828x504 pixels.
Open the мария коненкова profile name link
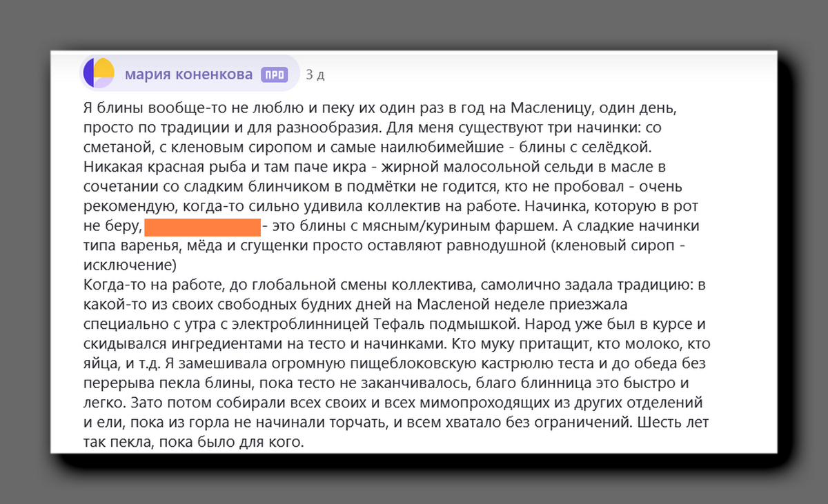(189, 74)
